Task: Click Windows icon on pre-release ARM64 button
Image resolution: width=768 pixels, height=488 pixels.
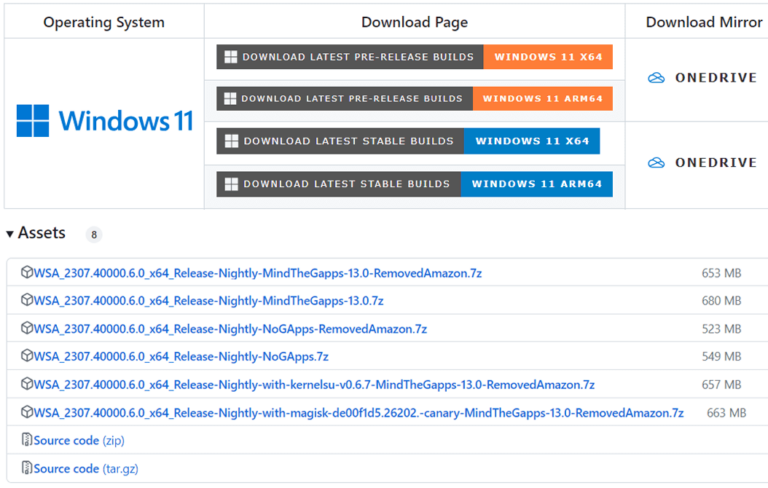Action: [230, 99]
